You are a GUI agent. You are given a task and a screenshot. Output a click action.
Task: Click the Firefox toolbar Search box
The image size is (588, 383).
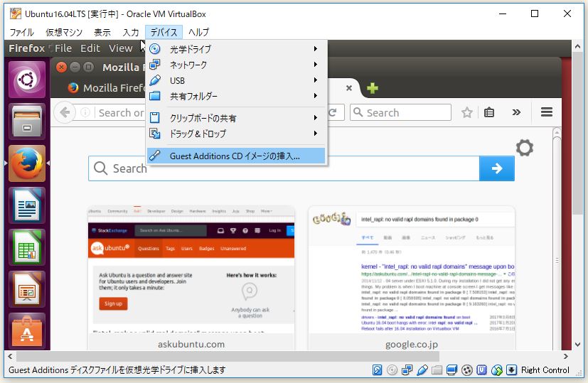[x=400, y=112]
